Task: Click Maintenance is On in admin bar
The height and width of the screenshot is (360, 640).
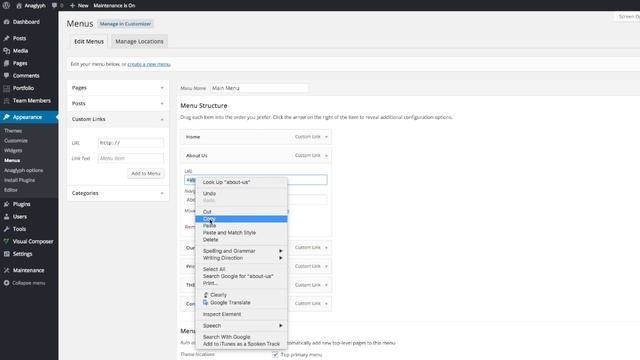Action: point(114,6)
